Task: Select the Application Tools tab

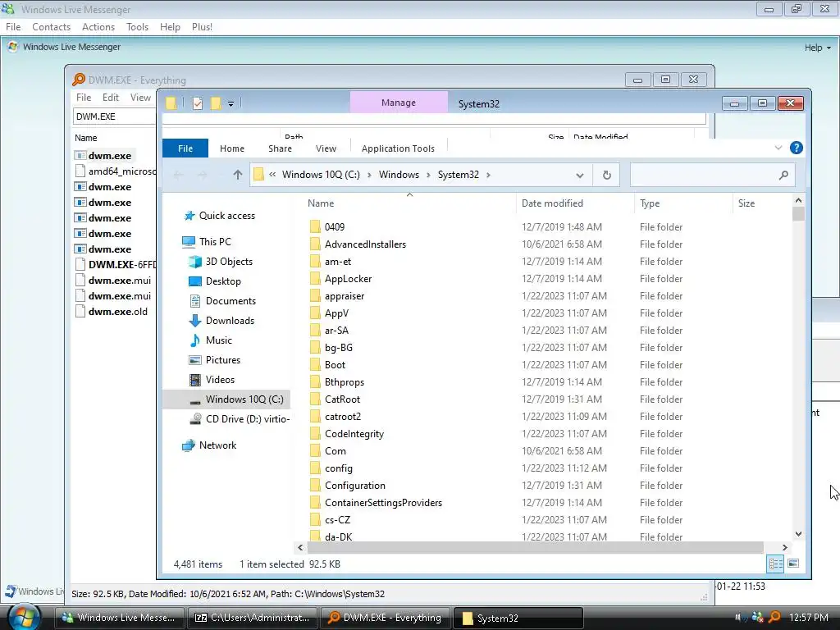Action: point(398,148)
